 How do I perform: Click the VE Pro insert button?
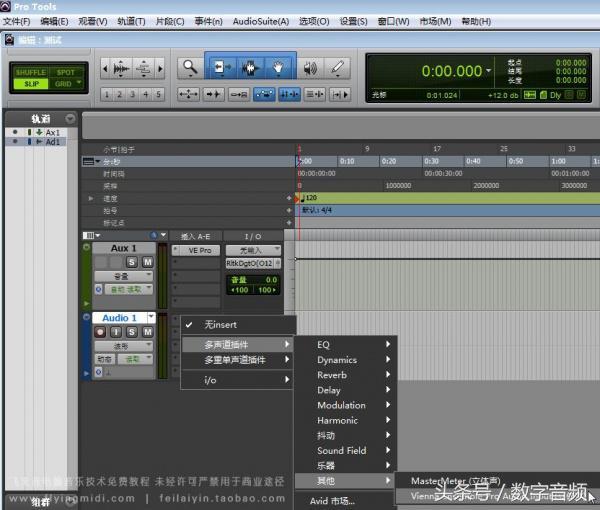(200, 250)
